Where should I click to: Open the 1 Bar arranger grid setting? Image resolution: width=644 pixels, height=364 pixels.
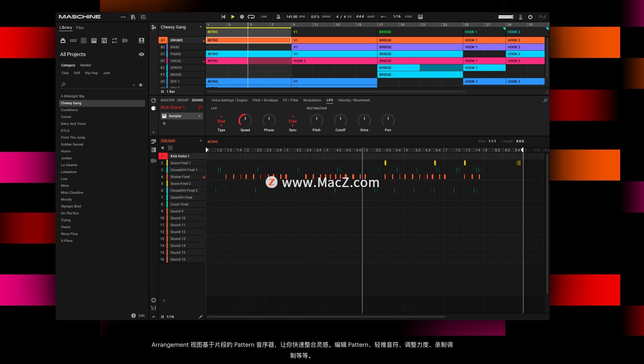click(168, 92)
